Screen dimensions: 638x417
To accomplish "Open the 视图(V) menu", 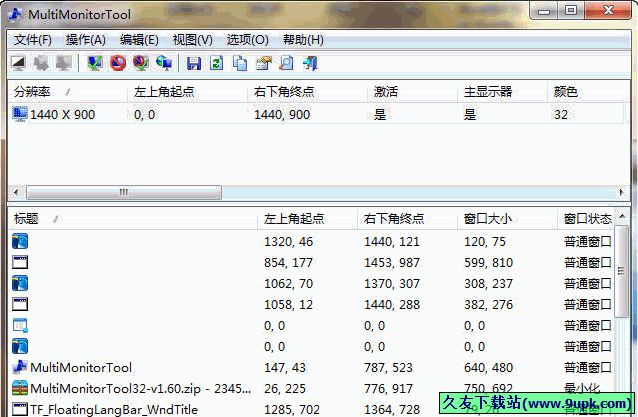I will click(192, 40).
